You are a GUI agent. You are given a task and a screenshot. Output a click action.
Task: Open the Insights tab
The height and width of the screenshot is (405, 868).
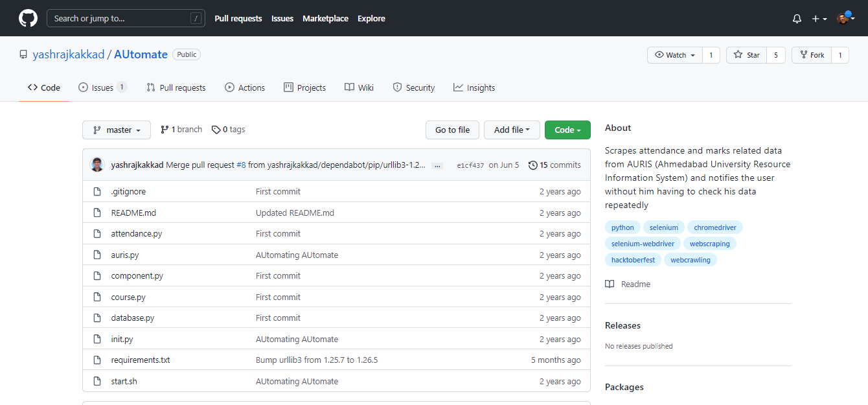474,87
